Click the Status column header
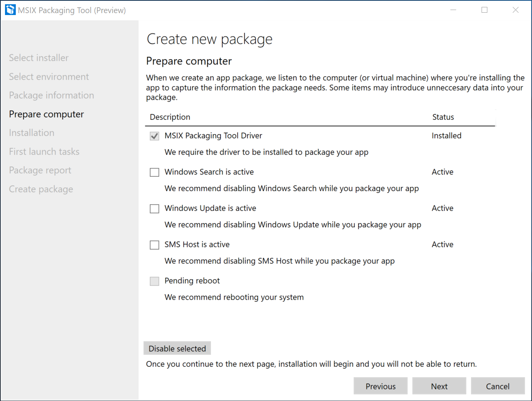The height and width of the screenshot is (401, 532). [443, 117]
